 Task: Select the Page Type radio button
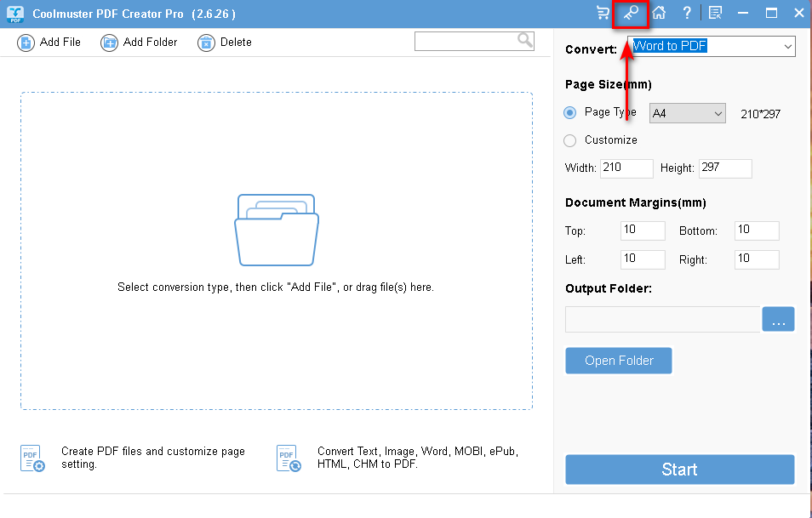click(570, 113)
